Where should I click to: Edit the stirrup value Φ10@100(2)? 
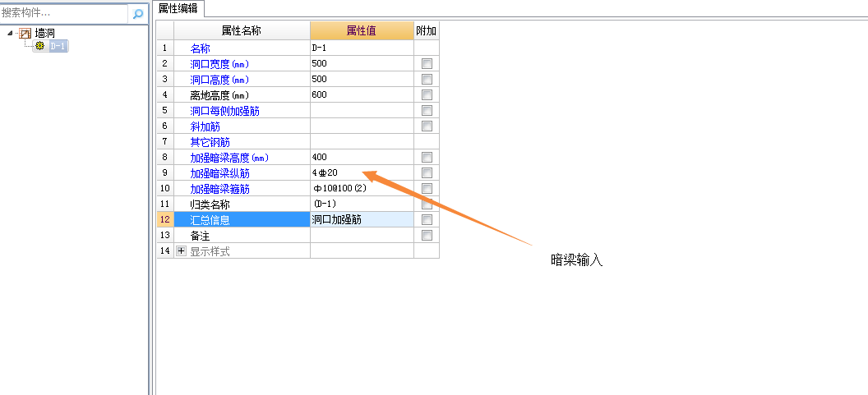pyautogui.click(x=362, y=189)
